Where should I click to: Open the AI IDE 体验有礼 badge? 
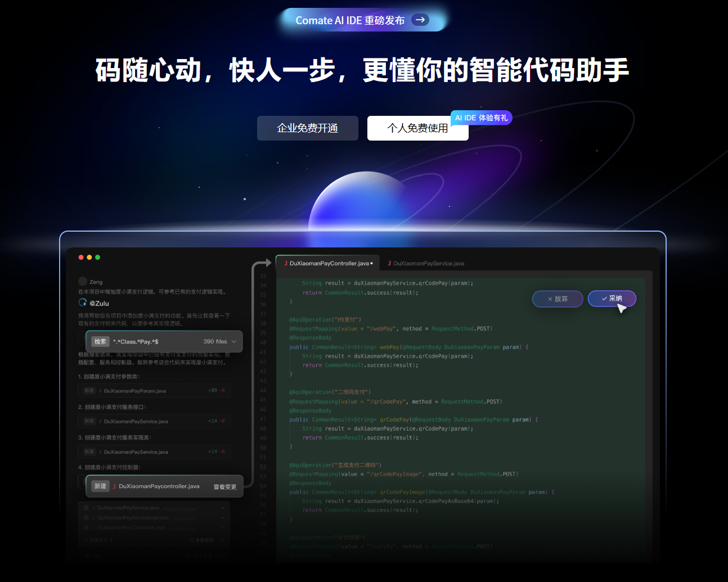pyautogui.click(x=481, y=118)
